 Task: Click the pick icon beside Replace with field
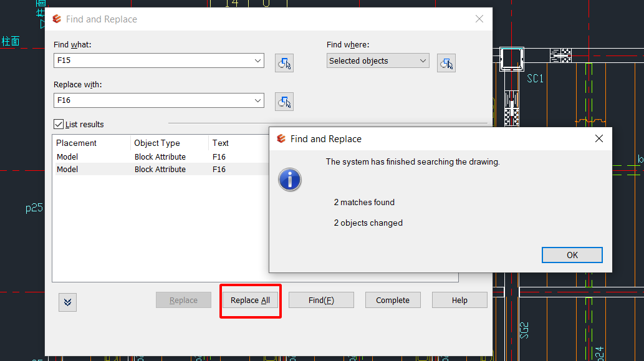[284, 102]
